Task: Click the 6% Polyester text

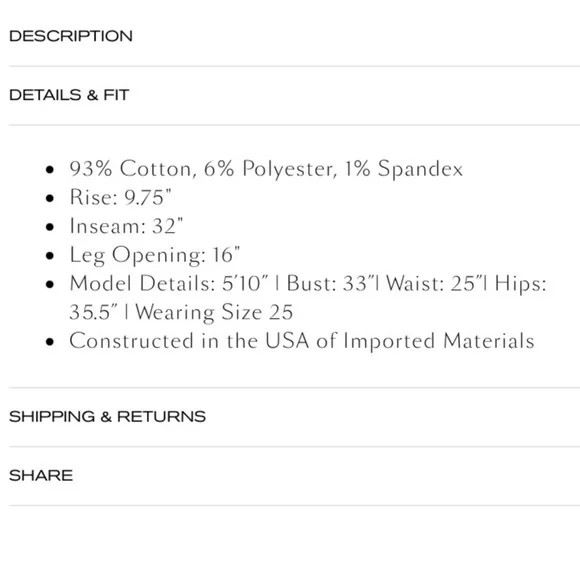Action: (271, 169)
